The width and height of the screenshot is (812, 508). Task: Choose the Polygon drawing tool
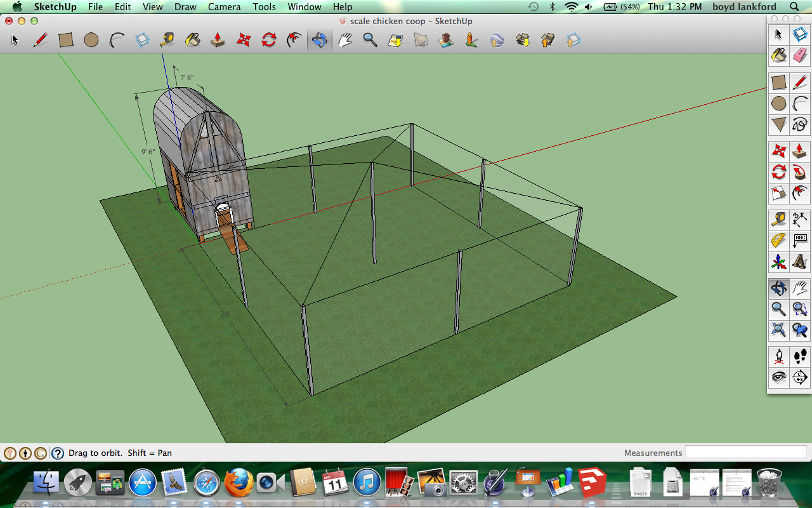[779, 124]
